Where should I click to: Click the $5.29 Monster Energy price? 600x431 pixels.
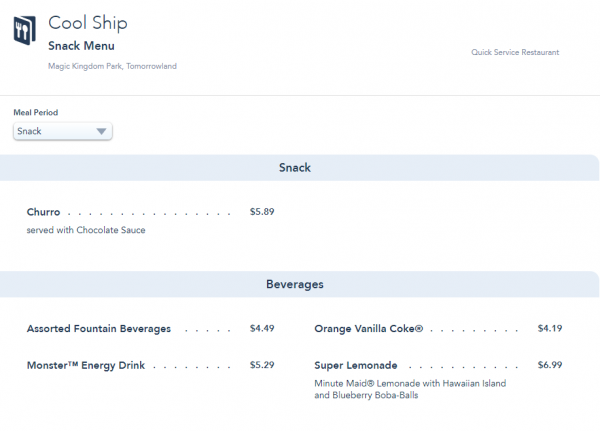[x=262, y=365]
